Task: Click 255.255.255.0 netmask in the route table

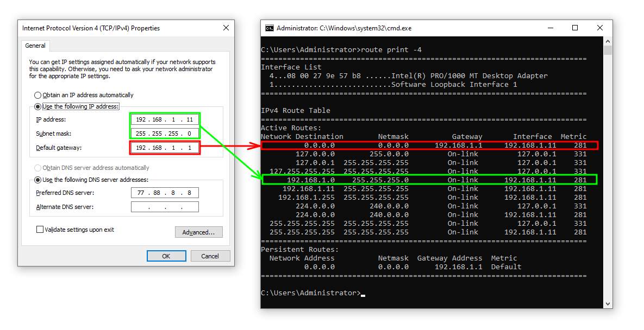Action: pyautogui.click(x=380, y=180)
